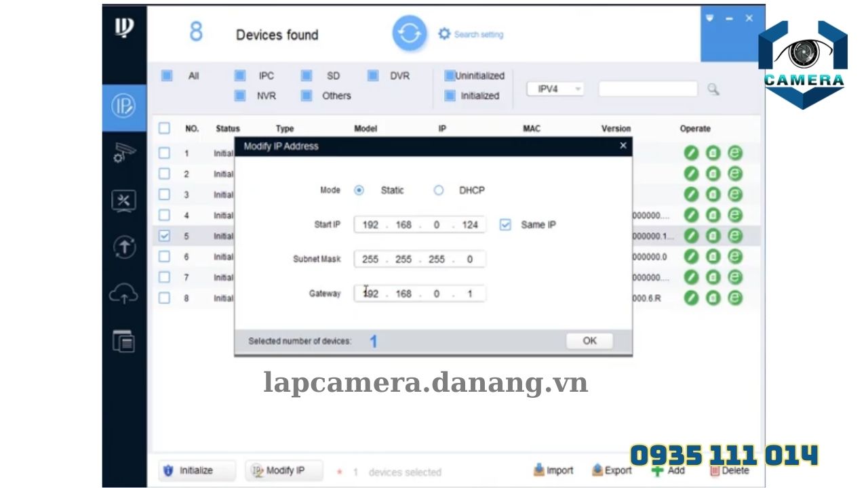This screenshot has height=488, width=868.
Task: Open web interface icon for device 5
Action: [x=734, y=236]
